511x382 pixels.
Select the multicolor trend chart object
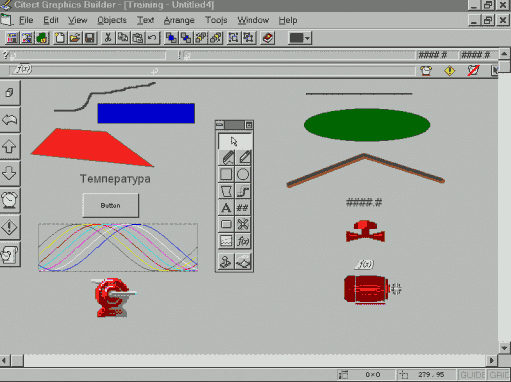[118, 247]
